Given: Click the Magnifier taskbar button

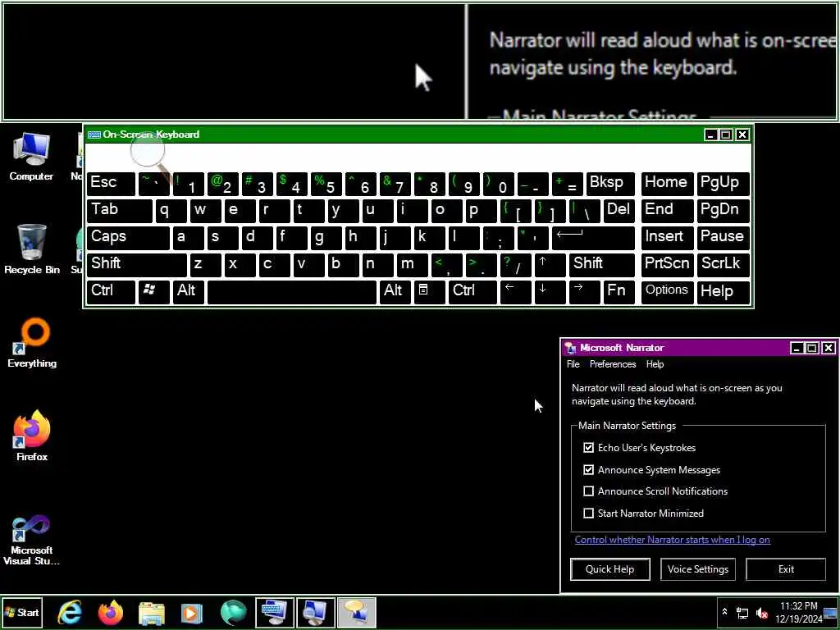Looking at the screenshot, I should (x=316, y=613).
